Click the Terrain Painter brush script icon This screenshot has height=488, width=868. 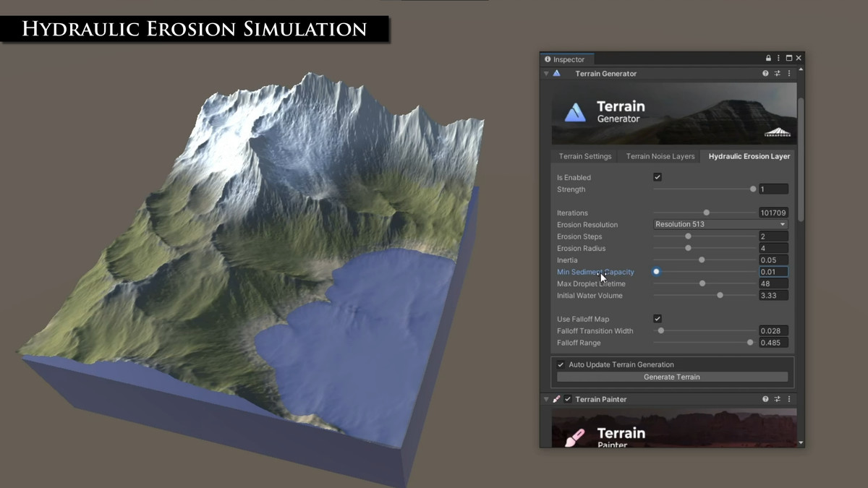(556, 399)
